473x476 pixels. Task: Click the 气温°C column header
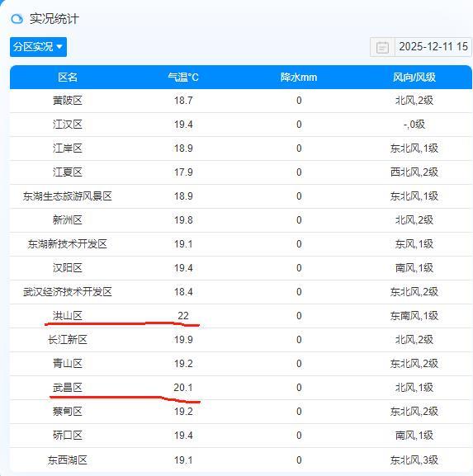point(183,77)
